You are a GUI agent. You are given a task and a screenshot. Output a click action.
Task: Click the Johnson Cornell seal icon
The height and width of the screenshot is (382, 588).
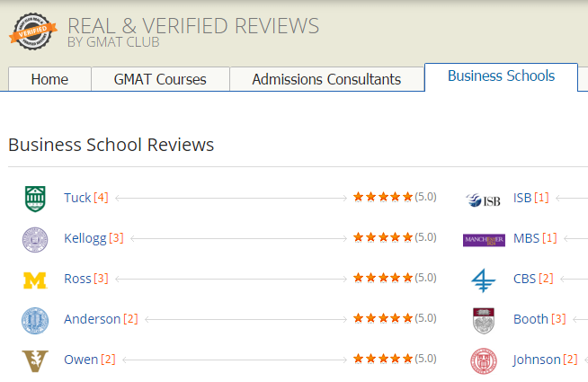pos(483,360)
